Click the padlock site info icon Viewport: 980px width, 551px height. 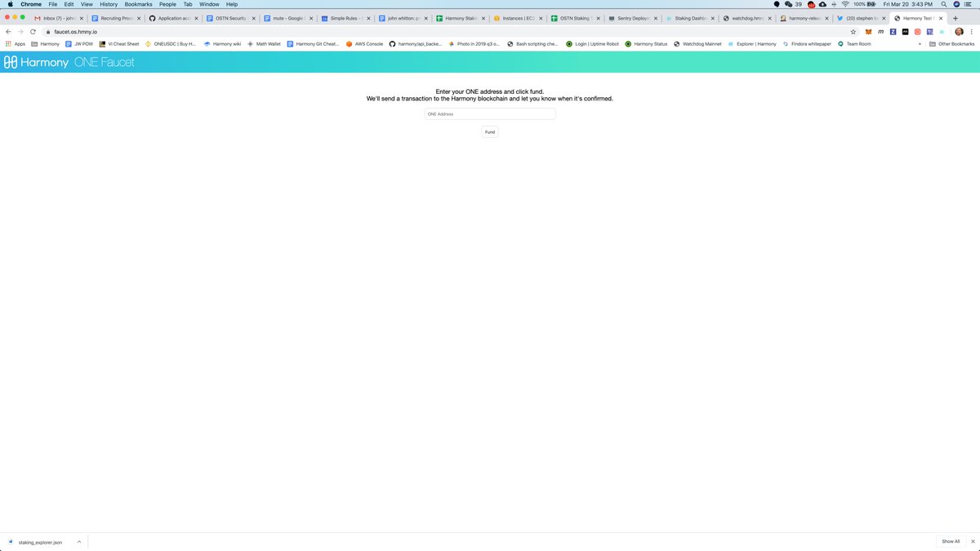tap(48, 31)
